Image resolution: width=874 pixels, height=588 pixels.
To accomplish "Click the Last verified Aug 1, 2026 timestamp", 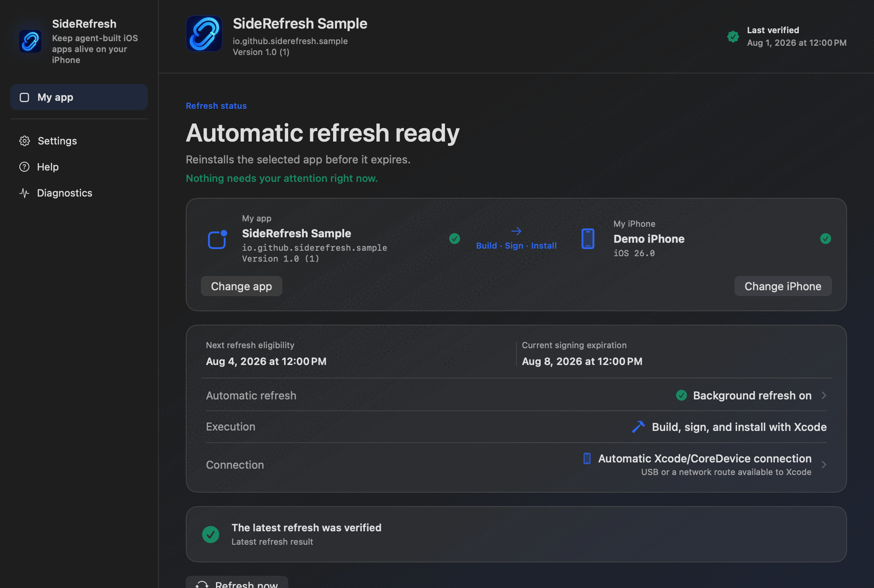I will pyautogui.click(x=797, y=43).
